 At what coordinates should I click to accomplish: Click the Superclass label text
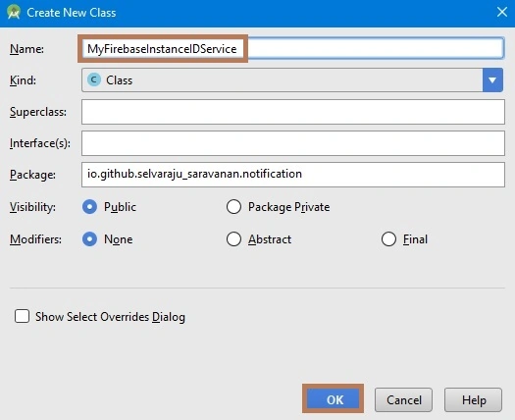point(38,112)
